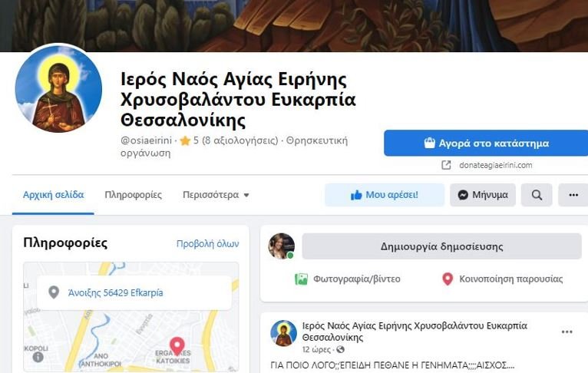Click the external link icon beside donateagiaeirini.com
The width and height of the screenshot is (588, 373).
[446, 165]
